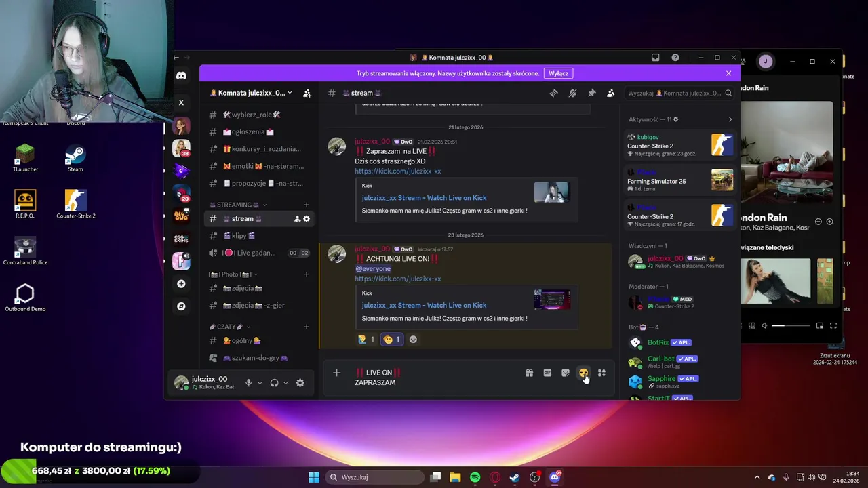Image resolution: width=868 pixels, height=488 pixels.
Task: Toggle second highlighted reaction
Action: coord(391,340)
